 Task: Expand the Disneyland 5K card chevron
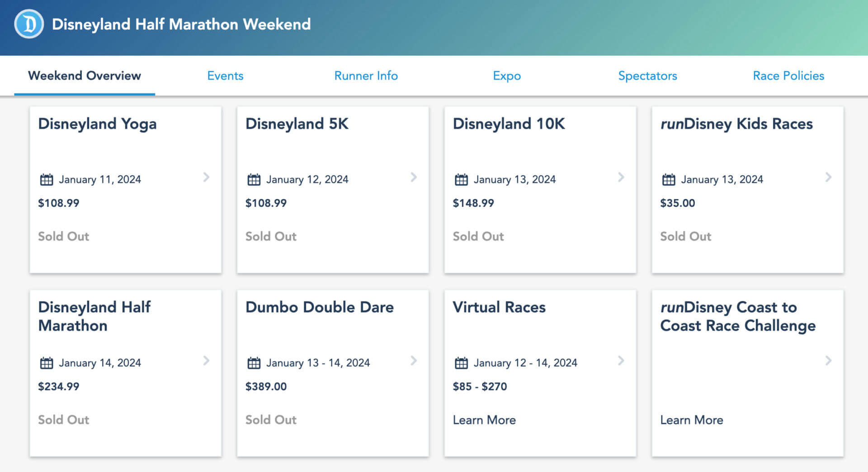414,177
